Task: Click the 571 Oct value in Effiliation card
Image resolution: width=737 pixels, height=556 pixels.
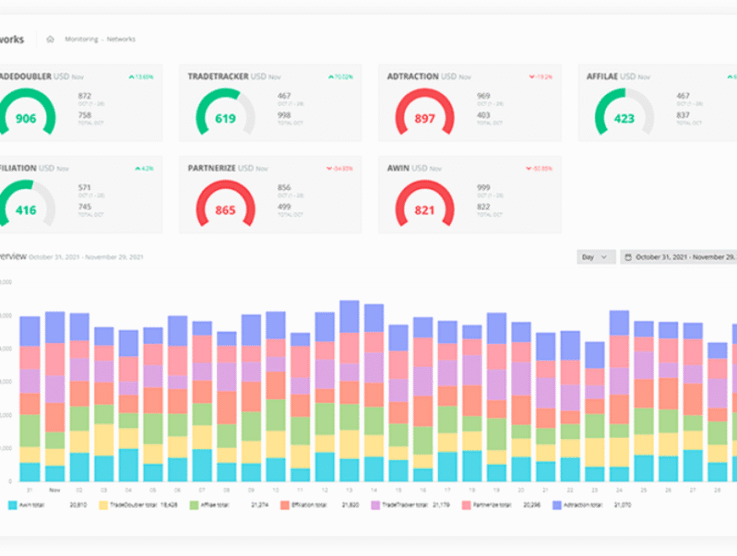Action: [x=85, y=188]
